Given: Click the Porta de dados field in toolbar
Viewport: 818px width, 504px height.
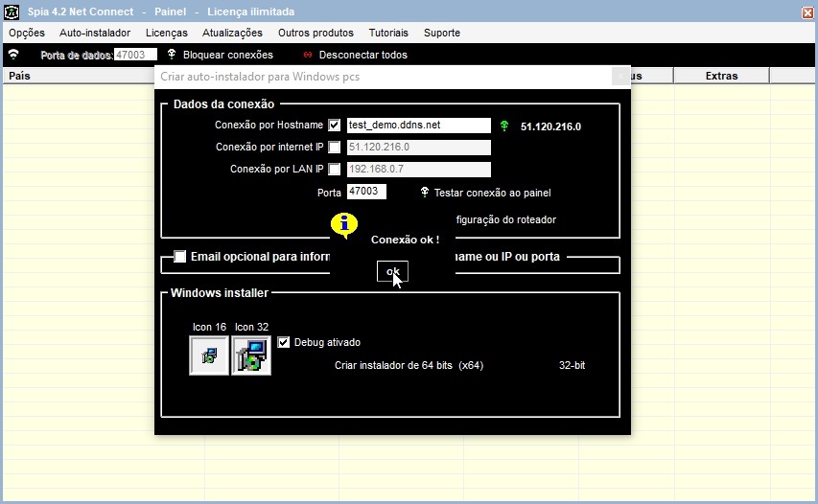Looking at the screenshot, I should [x=135, y=55].
